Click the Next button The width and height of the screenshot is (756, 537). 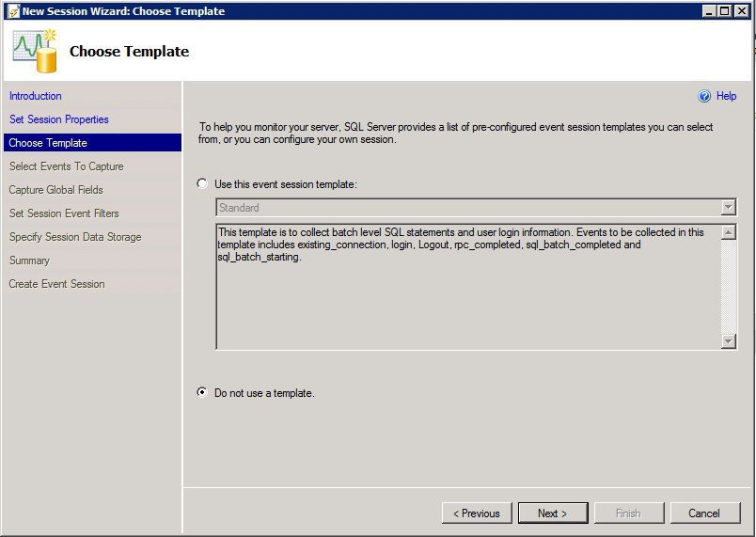pyautogui.click(x=553, y=513)
